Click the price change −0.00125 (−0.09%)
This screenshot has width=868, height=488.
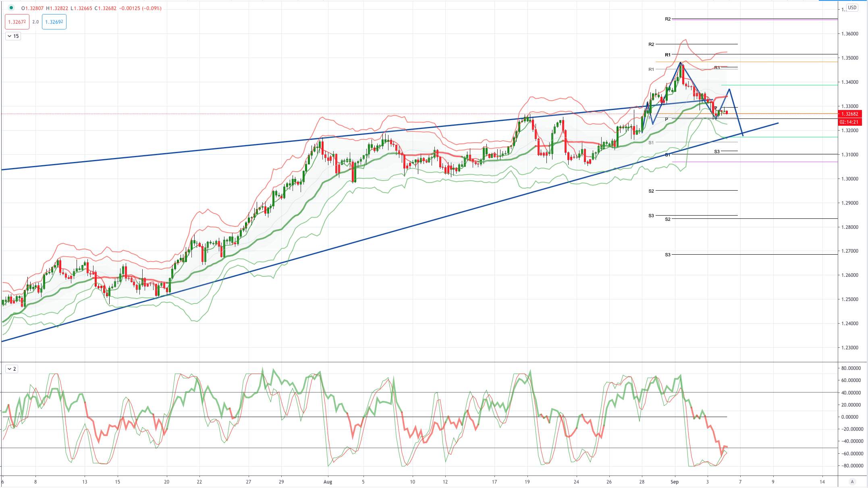140,8
